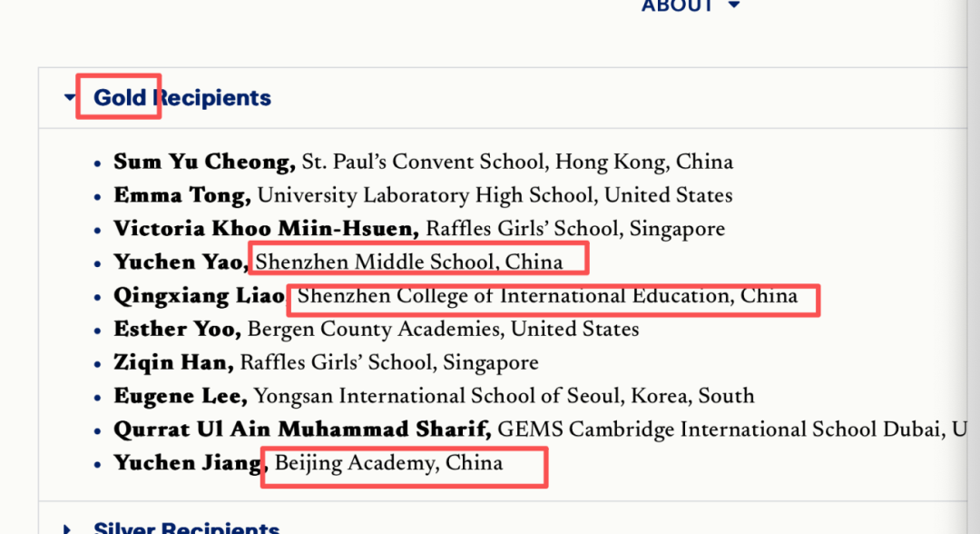Click the name Emma Tong
The height and width of the screenshot is (534, 980).
point(181,195)
